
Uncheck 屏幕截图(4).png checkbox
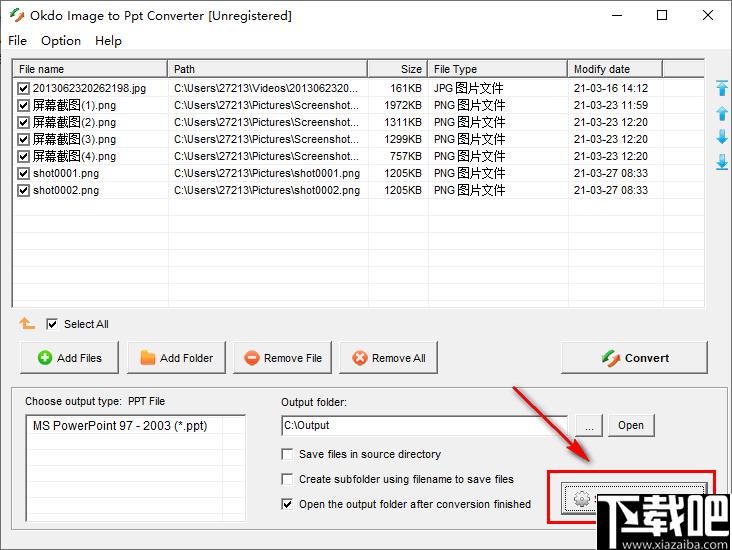pyautogui.click(x=23, y=156)
